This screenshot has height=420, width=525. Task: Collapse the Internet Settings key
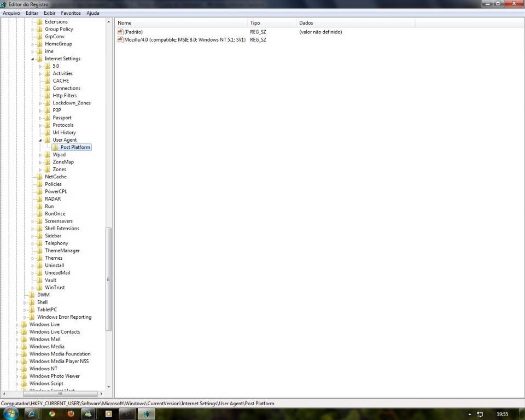[x=32, y=59]
